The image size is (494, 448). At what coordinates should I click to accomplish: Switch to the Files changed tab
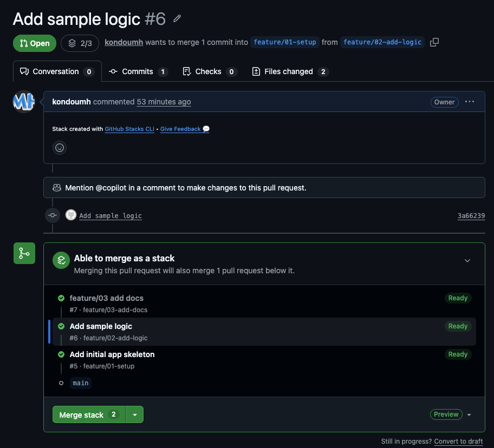click(290, 71)
